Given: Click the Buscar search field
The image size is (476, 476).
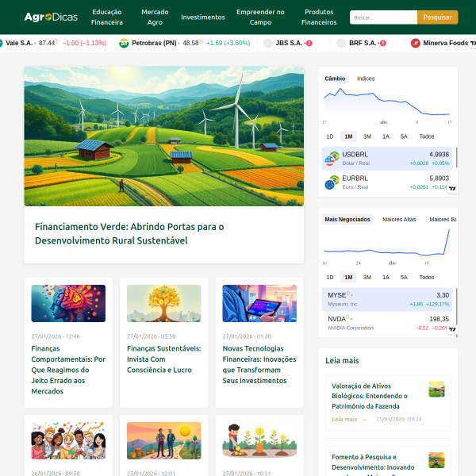Looking at the screenshot, I should pos(383,17).
